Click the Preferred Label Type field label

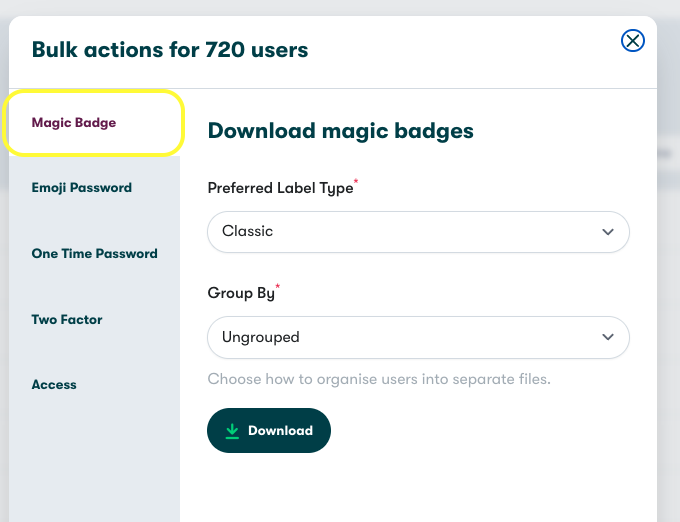(x=280, y=188)
